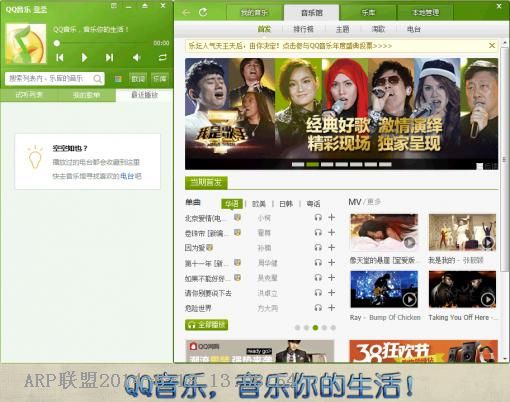Select the 欧美 singles filter
Screen dimensions: 510x402
pos(259,204)
